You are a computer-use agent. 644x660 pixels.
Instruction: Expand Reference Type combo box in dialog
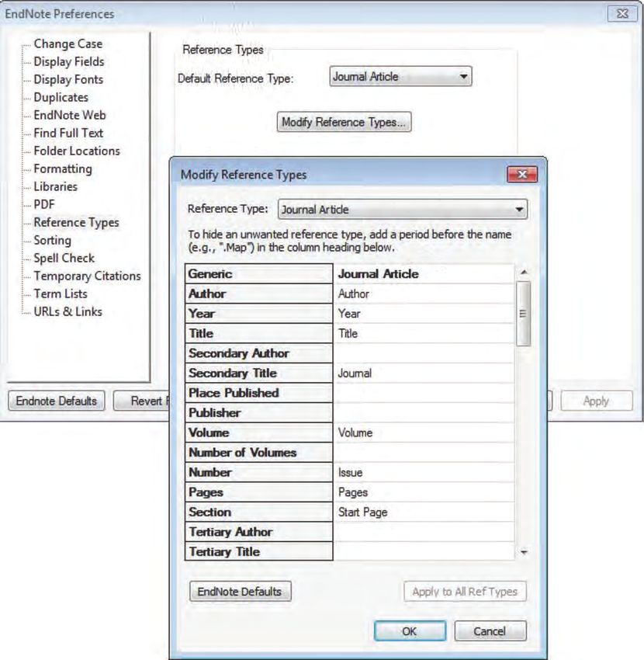click(403, 209)
